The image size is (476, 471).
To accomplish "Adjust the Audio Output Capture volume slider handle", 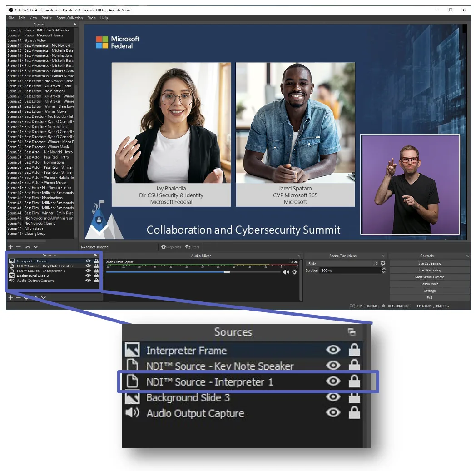I will pyautogui.click(x=227, y=272).
